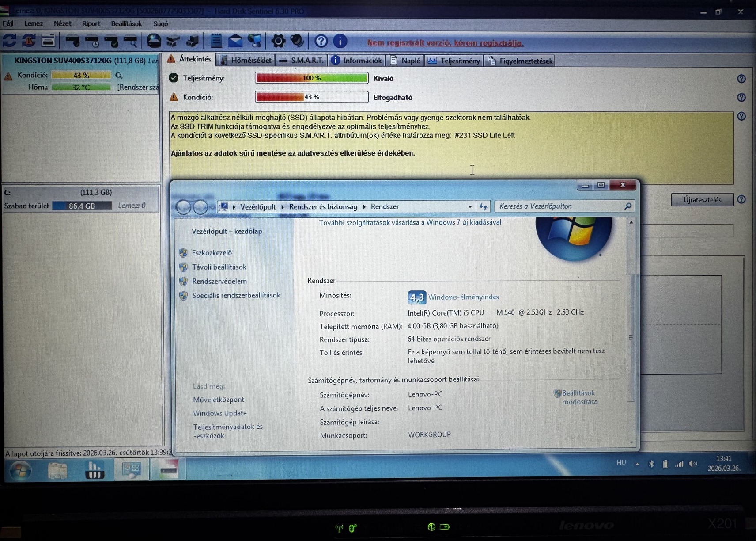This screenshot has width=756, height=541.
Task: Click the Control Panel taskbar icon
Action: (x=131, y=469)
